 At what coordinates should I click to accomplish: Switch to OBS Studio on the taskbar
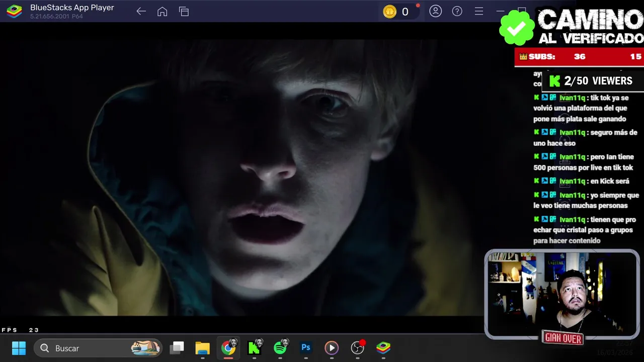(358, 348)
